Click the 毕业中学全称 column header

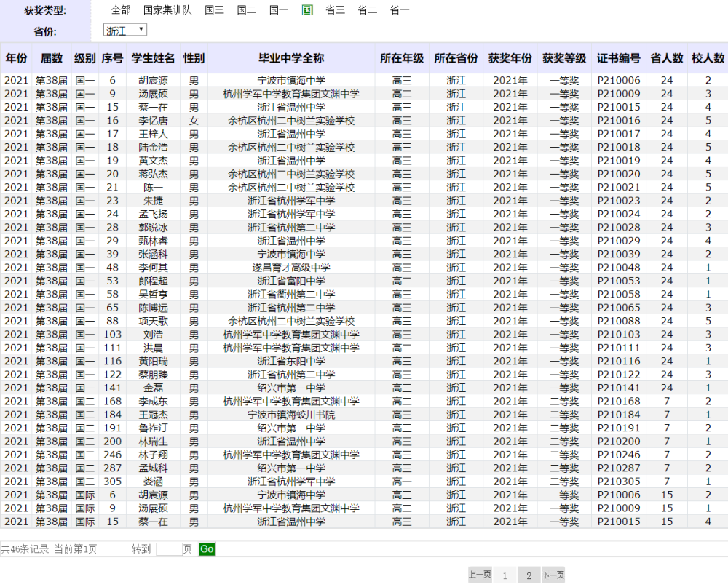tap(291, 58)
